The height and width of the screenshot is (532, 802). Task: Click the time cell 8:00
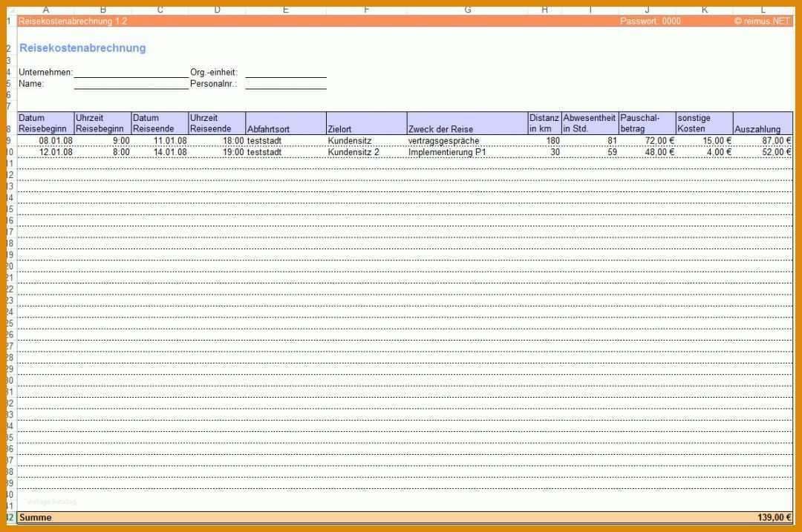click(x=102, y=152)
